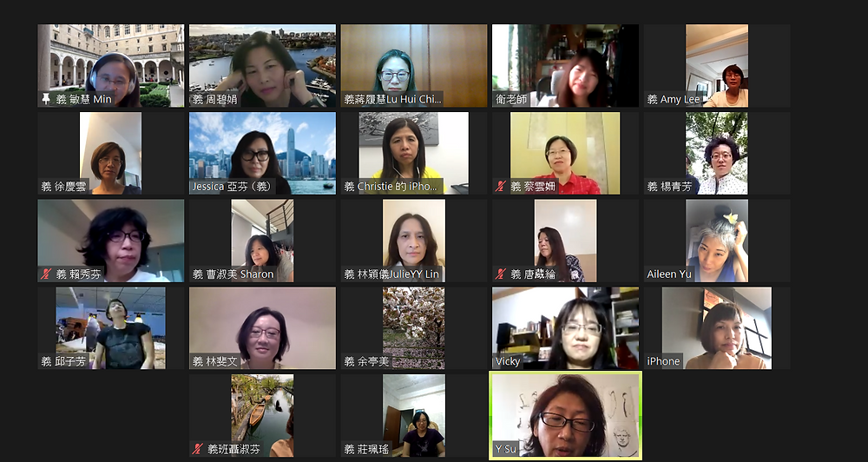Viewport: 868px width, 462px height.
Task: Select 周碧娟's video tile
Action: click(262, 65)
